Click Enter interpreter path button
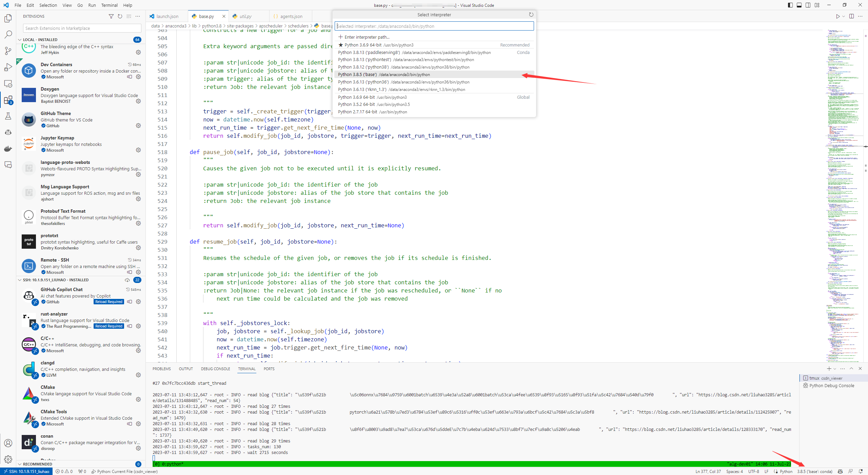Image resolution: width=868 pixels, height=475 pixels. [367, 36]
